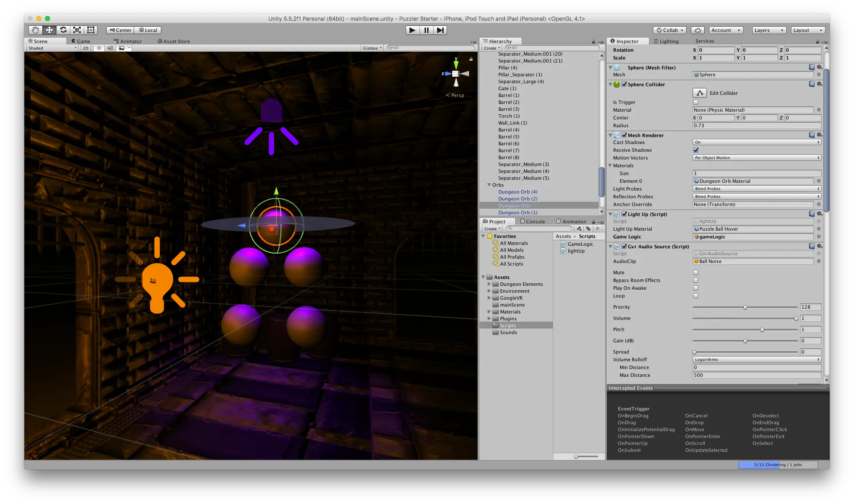Open the Layers dropdown

click(769, 30)
